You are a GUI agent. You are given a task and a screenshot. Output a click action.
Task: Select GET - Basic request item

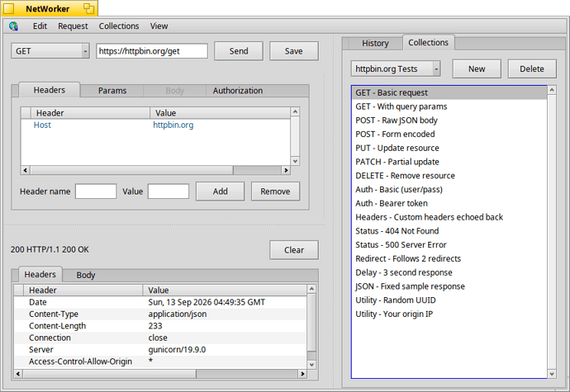click(x=449, y=92)
